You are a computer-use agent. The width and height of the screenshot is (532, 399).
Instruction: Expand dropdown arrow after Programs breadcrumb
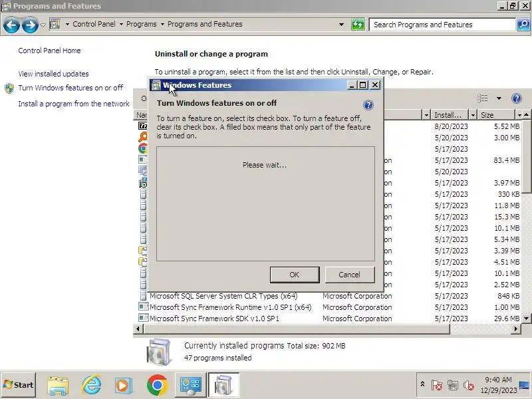click(162, 25)
